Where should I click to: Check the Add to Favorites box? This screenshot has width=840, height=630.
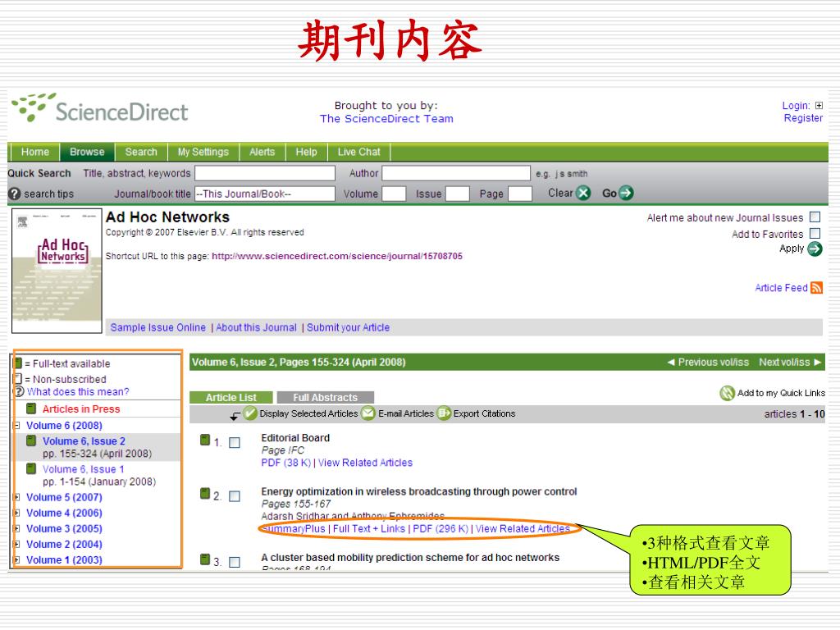815,233
